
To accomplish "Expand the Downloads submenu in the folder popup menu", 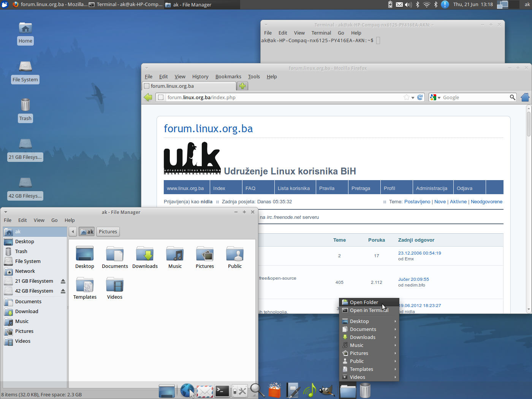I will pos(369,337).
